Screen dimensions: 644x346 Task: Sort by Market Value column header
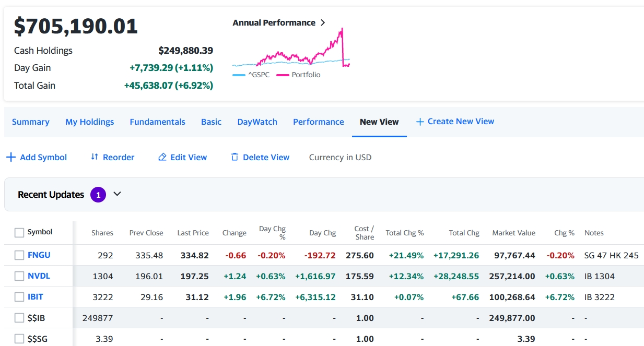513,233
